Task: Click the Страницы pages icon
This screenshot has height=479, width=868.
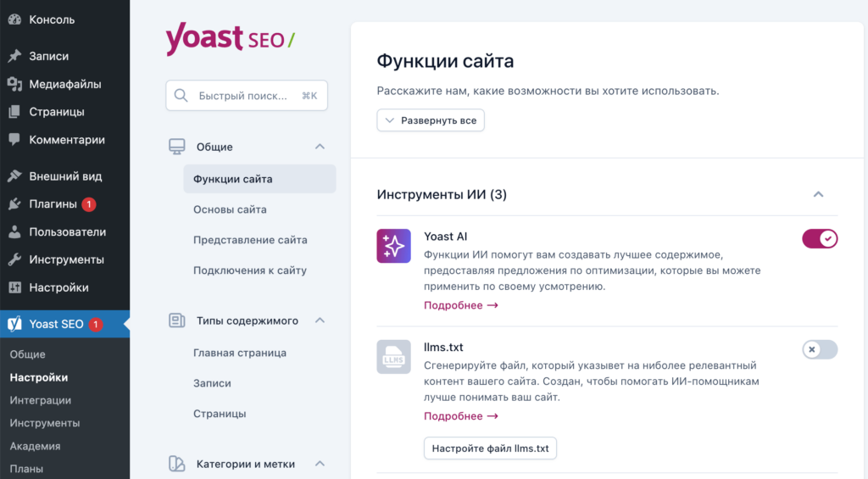Action: [14, 112]
